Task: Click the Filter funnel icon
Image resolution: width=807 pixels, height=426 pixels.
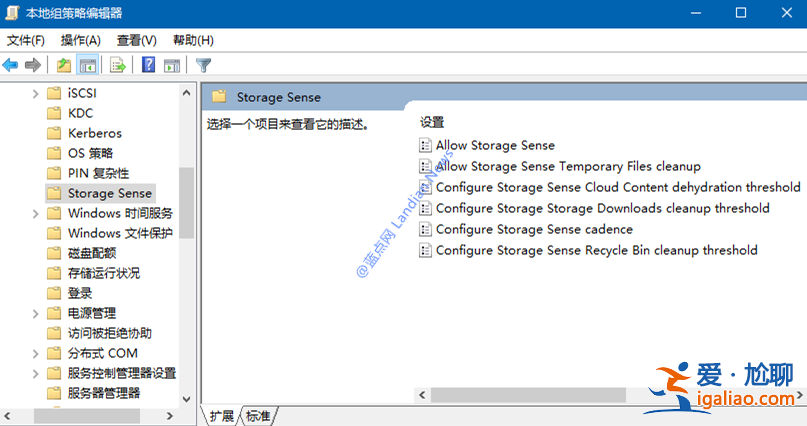Action: tap(204, 65)
